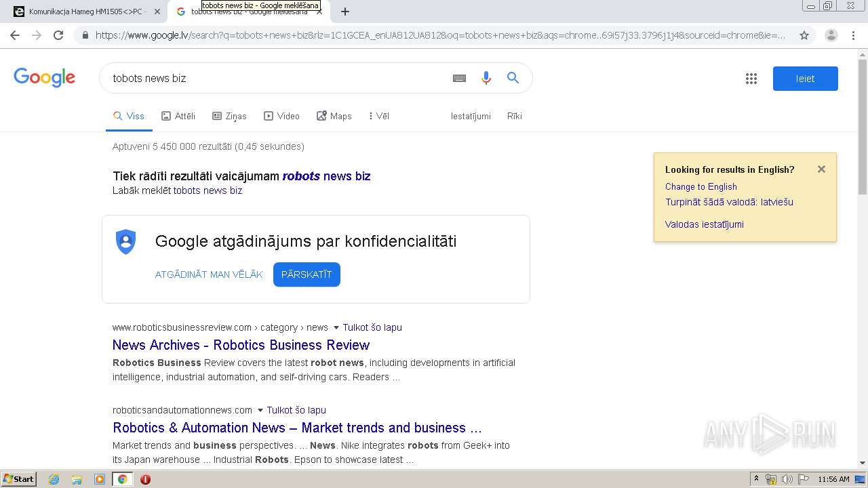Click the PĀRSKATĪT review button
868x488 pixels.
pos(307,274)
